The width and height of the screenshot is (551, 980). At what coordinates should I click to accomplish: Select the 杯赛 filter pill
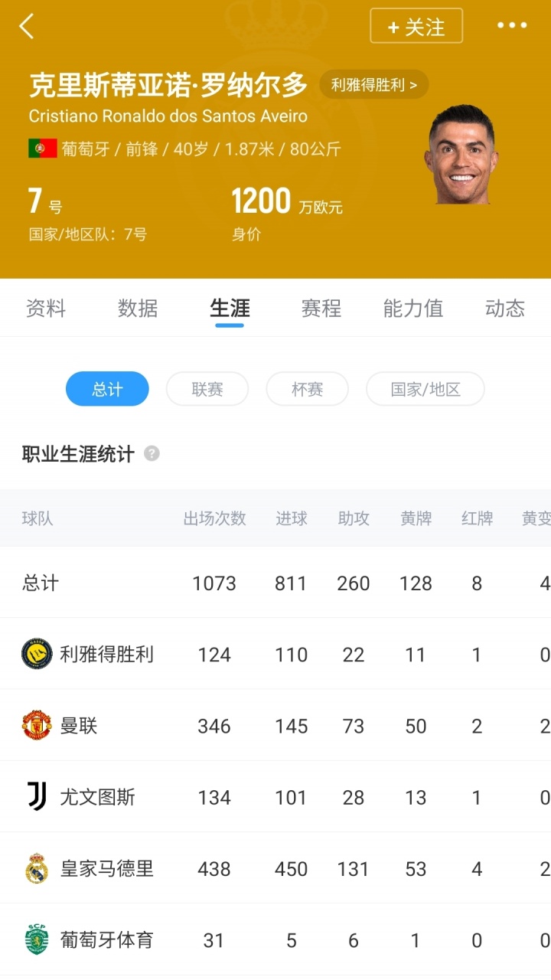click(307, 389)
